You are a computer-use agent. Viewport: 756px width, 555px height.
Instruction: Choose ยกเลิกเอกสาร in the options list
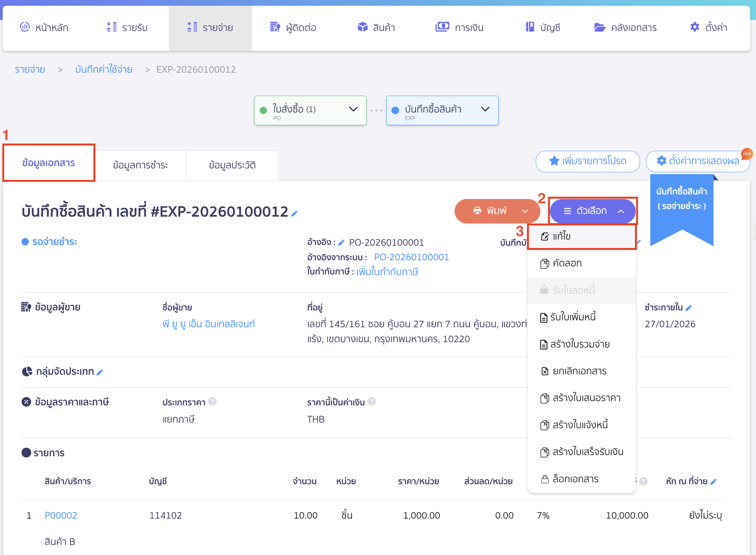click(579, 371)
